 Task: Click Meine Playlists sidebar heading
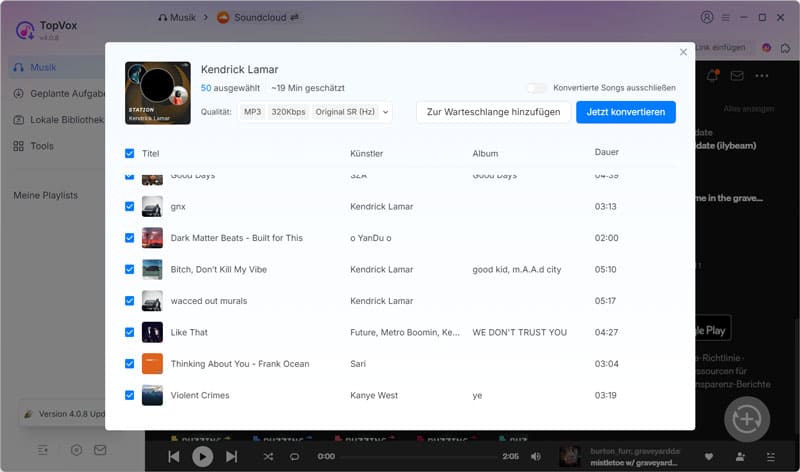tap(45, 195)
